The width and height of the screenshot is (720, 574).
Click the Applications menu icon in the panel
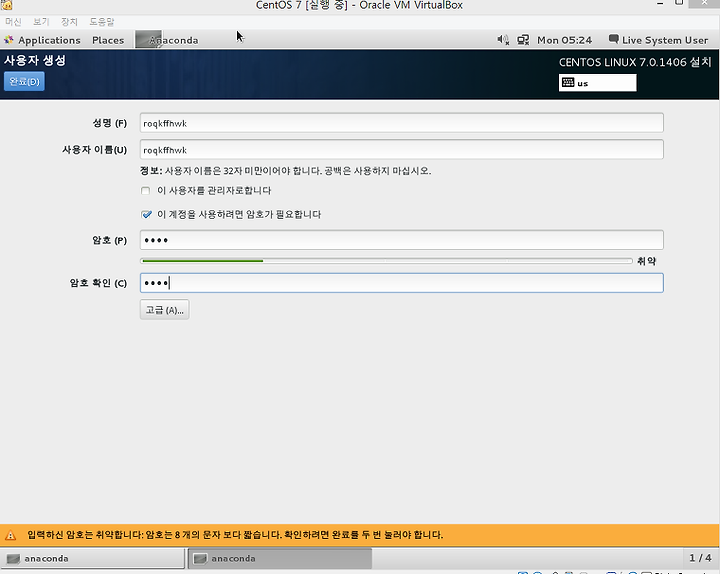tap(9, 40)
